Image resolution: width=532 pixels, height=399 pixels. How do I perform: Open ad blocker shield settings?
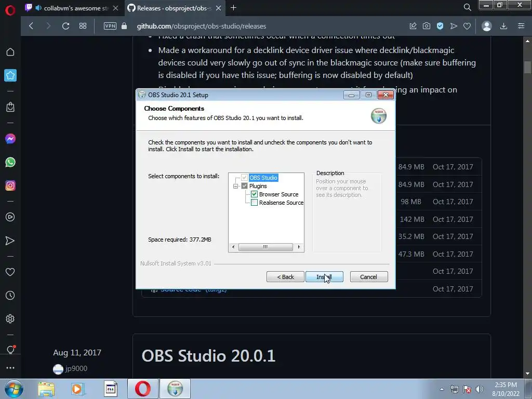440,26
